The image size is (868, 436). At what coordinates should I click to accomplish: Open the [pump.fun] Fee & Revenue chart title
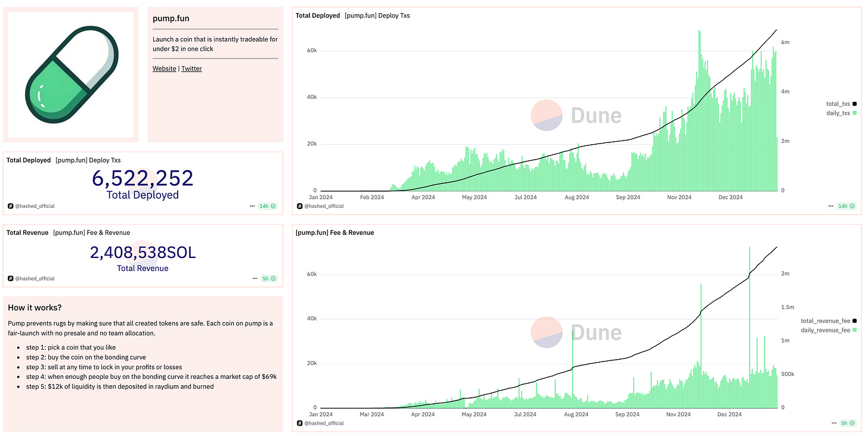[x=335, y=232]
